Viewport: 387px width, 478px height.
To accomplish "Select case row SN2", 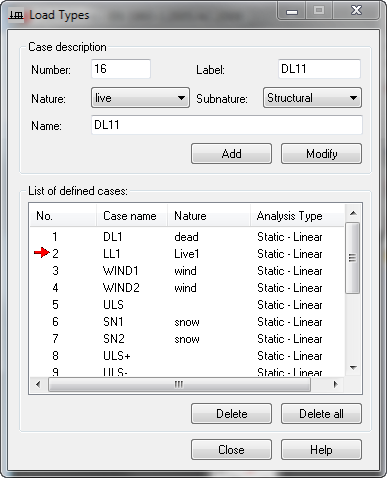I will 187,339.
